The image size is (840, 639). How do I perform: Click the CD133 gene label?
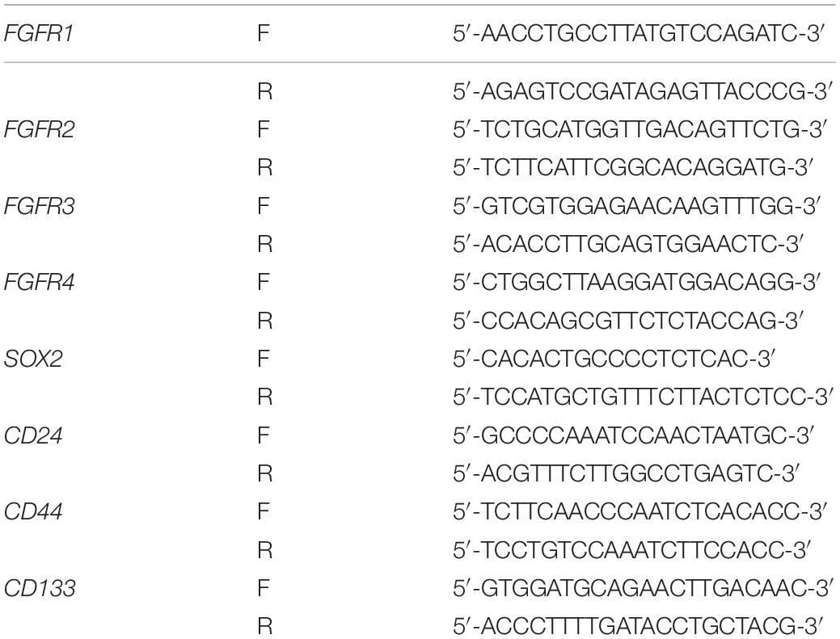tap(40, 589)
